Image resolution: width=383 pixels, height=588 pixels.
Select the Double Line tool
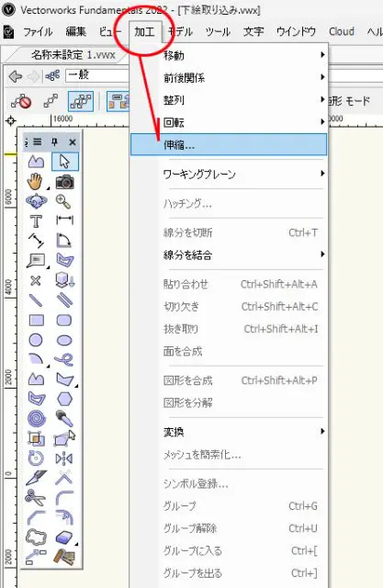click(x=64, y=300)
